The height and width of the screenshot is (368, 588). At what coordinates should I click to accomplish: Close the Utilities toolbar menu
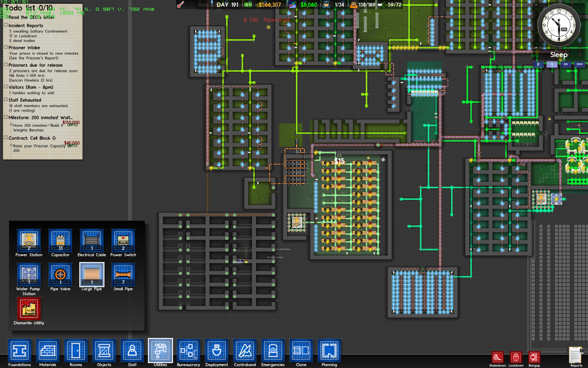(x=160, y=350)
